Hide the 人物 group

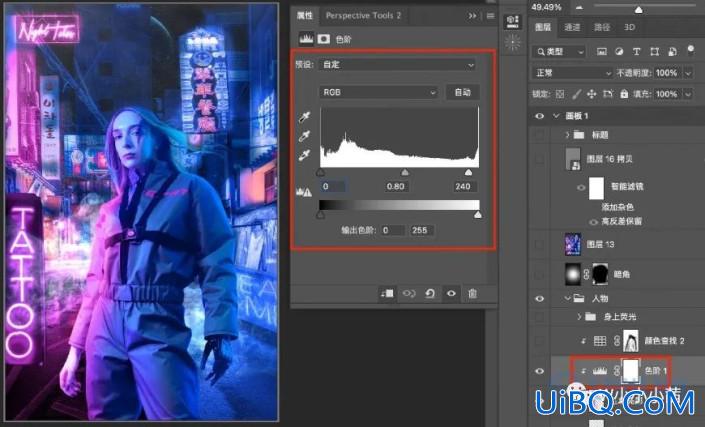point(540,298)
